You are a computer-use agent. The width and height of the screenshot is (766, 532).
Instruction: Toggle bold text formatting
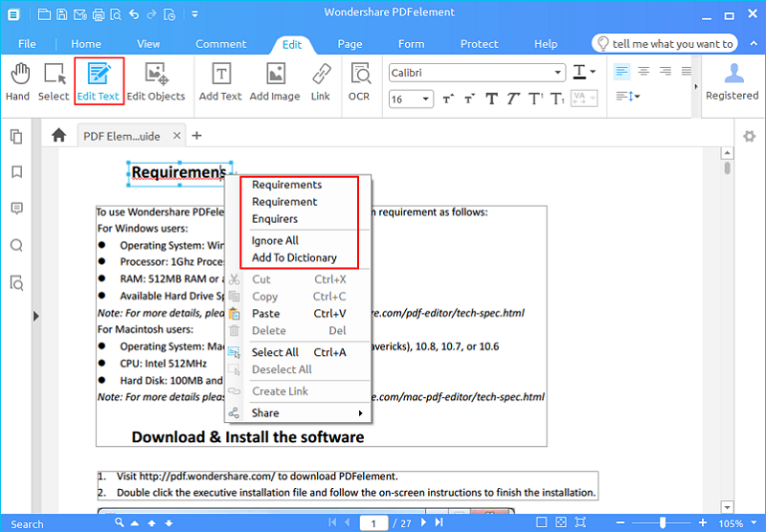(491, 100)
